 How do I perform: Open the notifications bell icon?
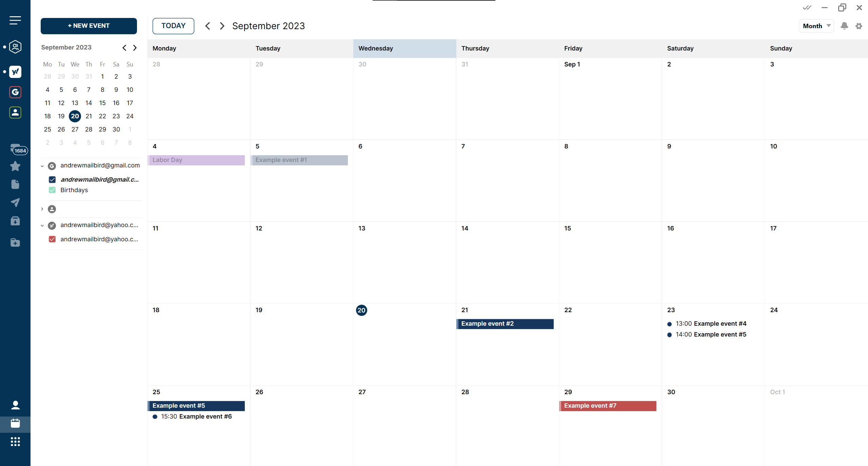pyautogui.click(x=844, y=25)
